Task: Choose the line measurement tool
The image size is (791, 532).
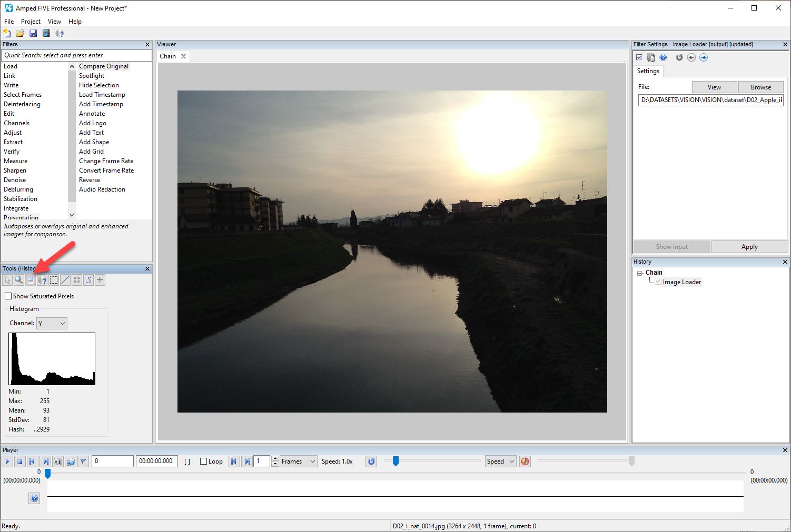Action: (x=65, y=280)
